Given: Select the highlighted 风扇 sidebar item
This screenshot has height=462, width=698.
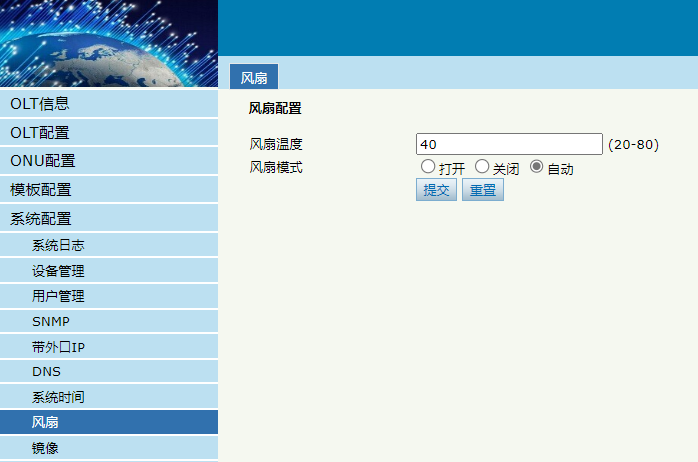Looking at the screenshot, I should 109,422.
